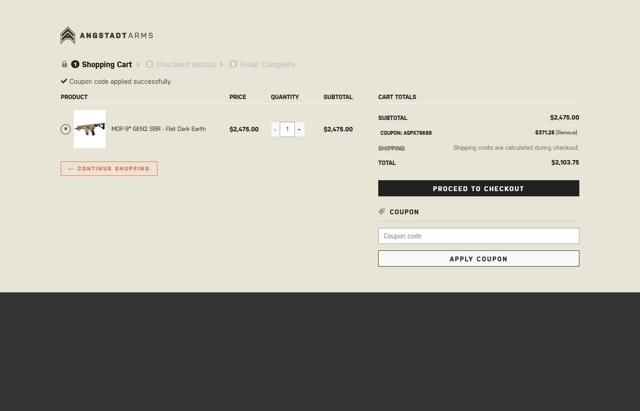Remove coupon ASPX79888 via Remove link
The height and width of the screenshot is (411, 640).
point(567,133)
